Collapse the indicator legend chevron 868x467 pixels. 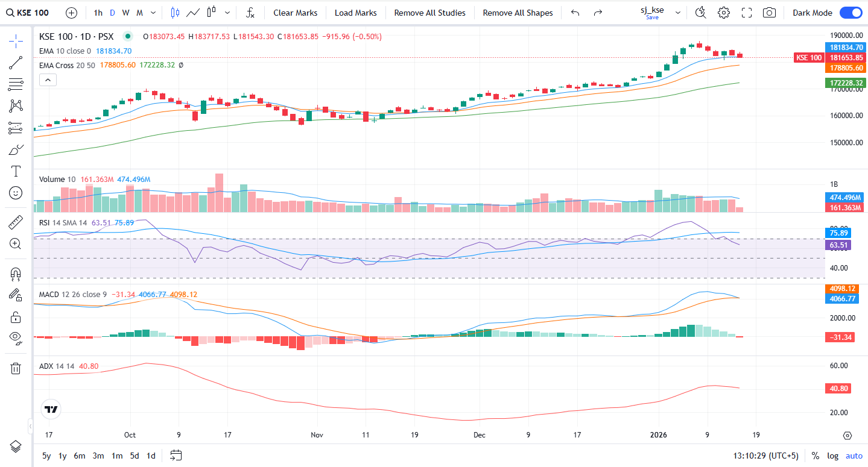coord(48,80)
